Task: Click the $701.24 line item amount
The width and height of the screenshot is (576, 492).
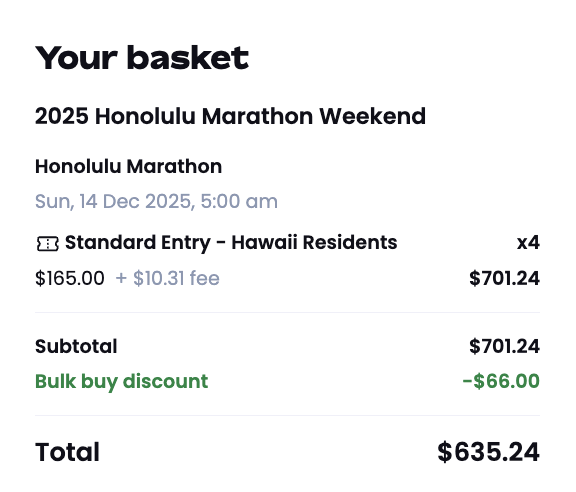Action: pos(504,278)
